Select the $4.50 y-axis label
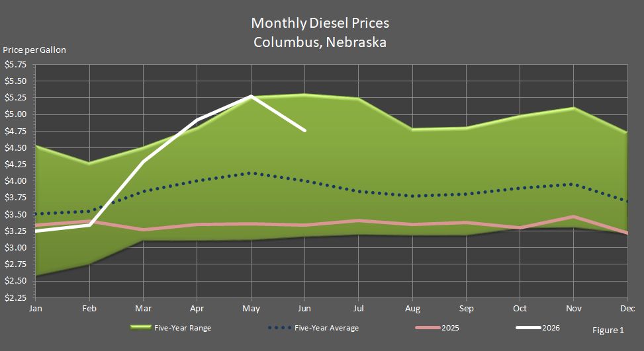The width and height of the screenshot is (644, 351). point(16,147)
